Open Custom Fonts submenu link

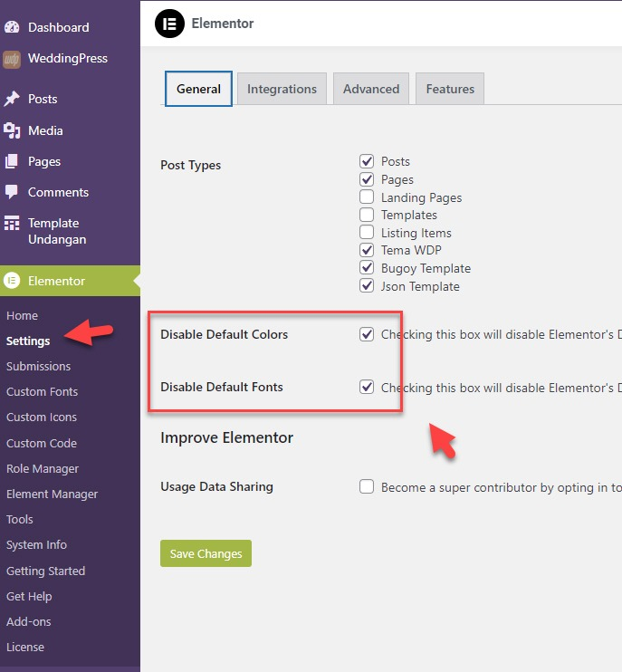42,392
